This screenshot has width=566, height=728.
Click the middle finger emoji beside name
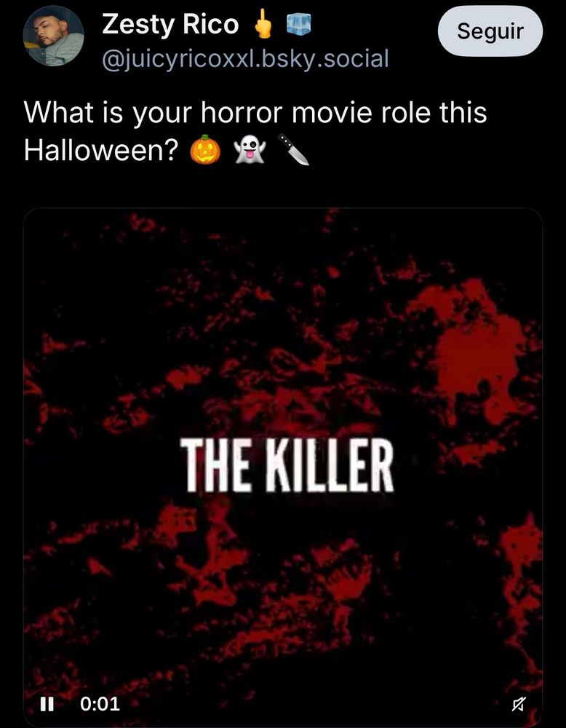263,24
